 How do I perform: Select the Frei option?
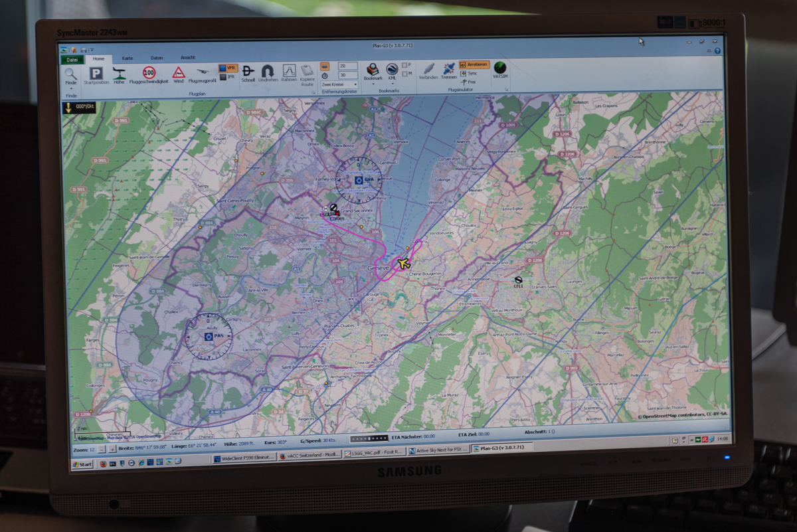click(x=468, y=82)
